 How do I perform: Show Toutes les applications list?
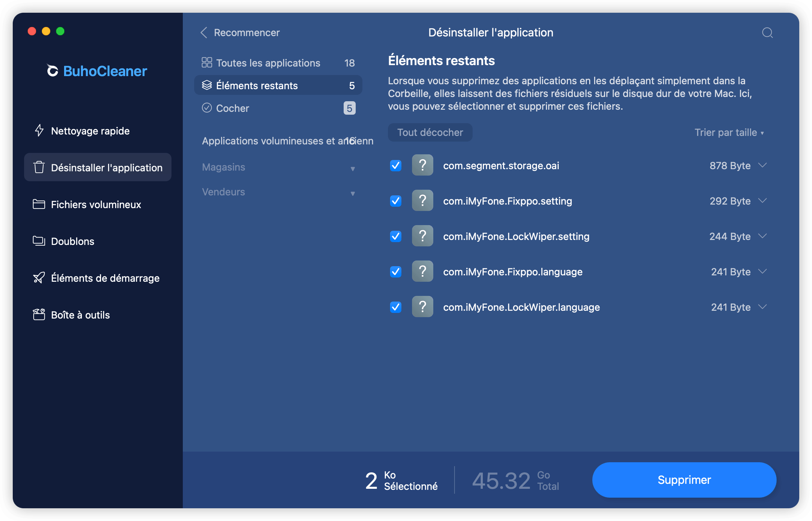278,63
